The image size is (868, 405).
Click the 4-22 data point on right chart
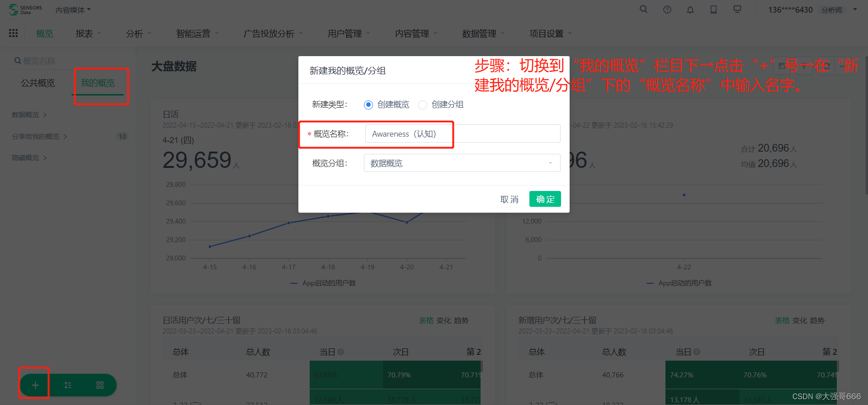coord(684,195)
